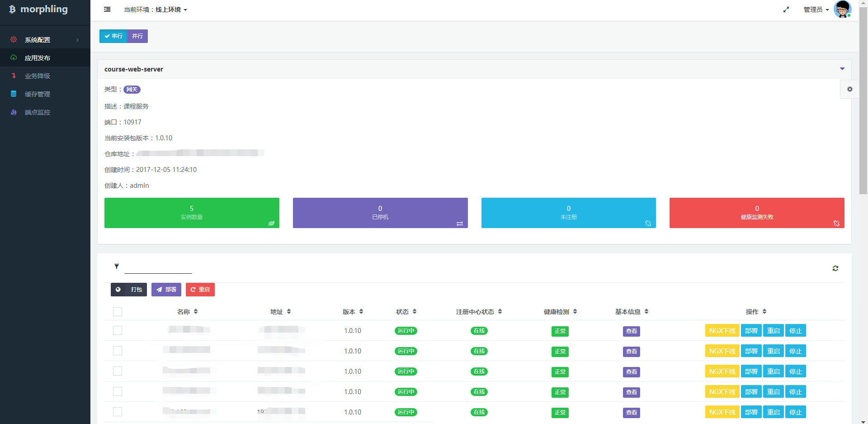
Task: Refresh the instance table with the refresh icon
Action: coord(835,268)
